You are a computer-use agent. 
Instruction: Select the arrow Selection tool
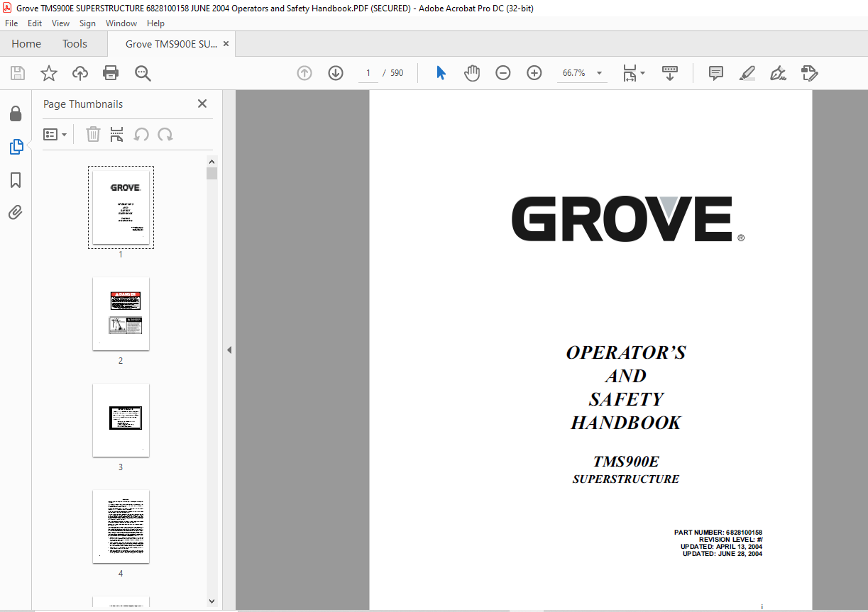(x=441, y=73)
